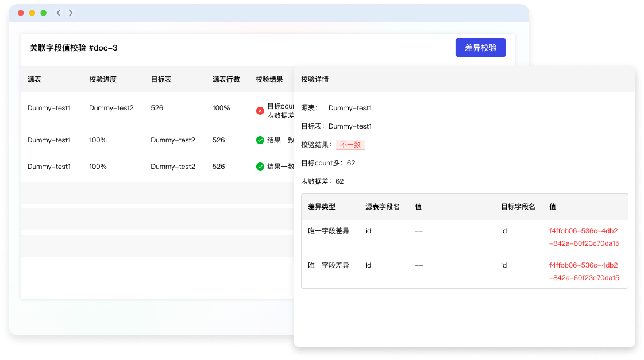Click the first red UUID value
Viewport: 644px width, 360px height.
pos(584,237)
